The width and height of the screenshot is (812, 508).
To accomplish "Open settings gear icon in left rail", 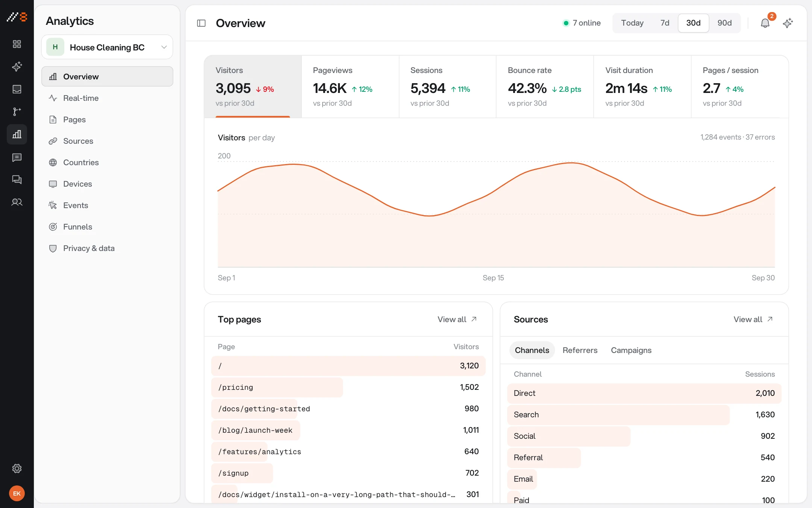I will pyautogui.click(x=17, y=468).
